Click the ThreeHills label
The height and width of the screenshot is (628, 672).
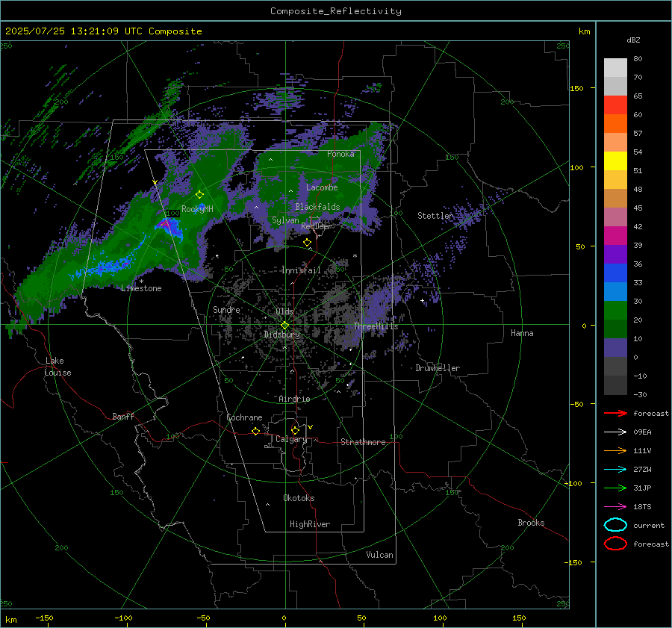[376, 326]
